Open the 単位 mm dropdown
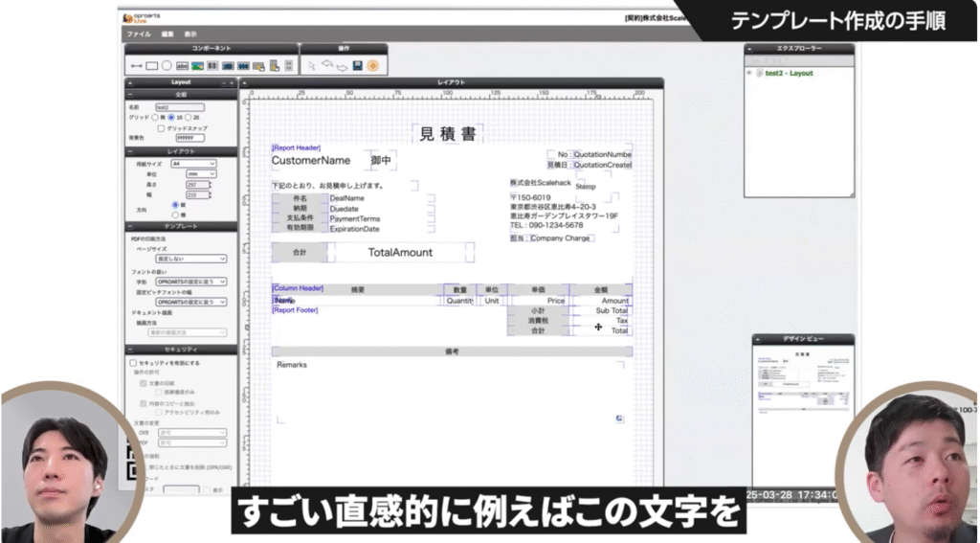980x543 pixels. pos(201,174)
